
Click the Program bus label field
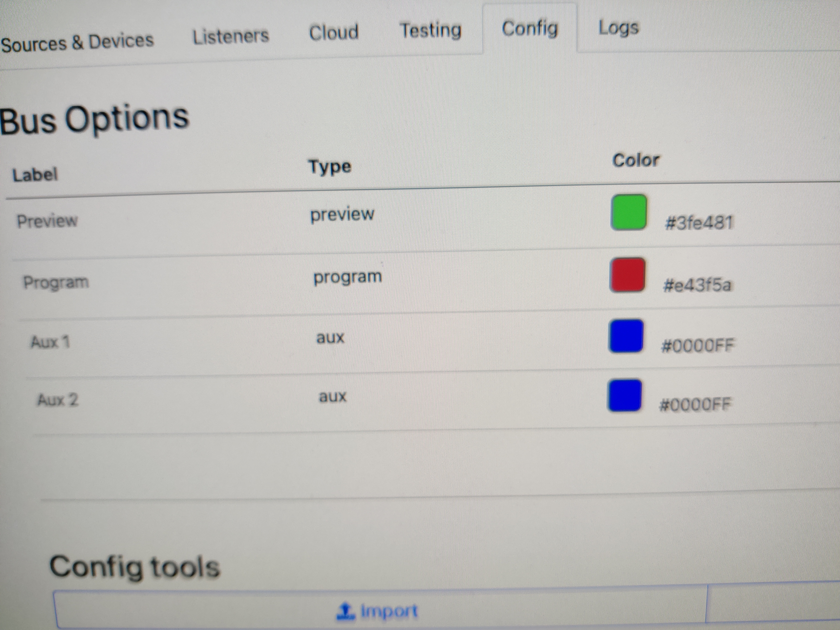click(x=56, y=282)
